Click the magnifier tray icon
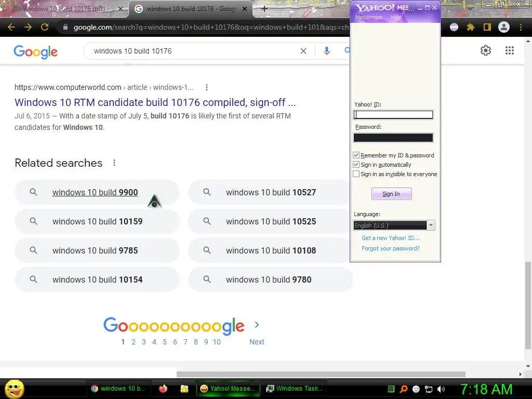 pos(403,389)
